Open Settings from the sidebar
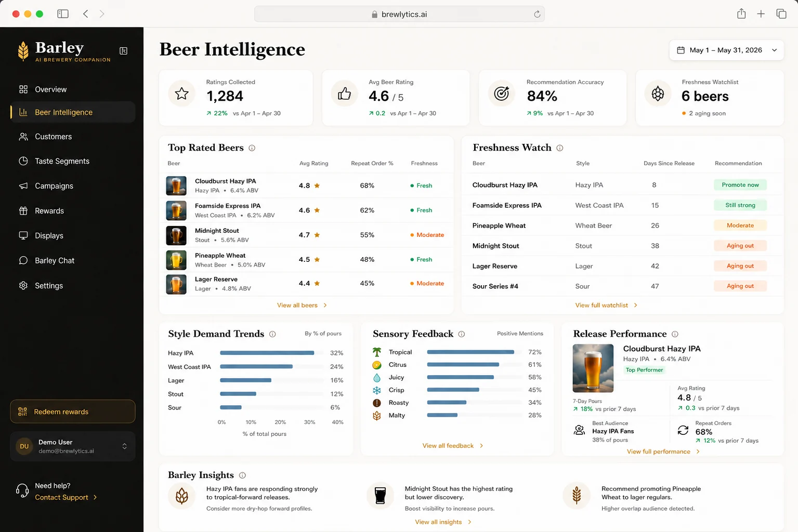 pos(73,286)
